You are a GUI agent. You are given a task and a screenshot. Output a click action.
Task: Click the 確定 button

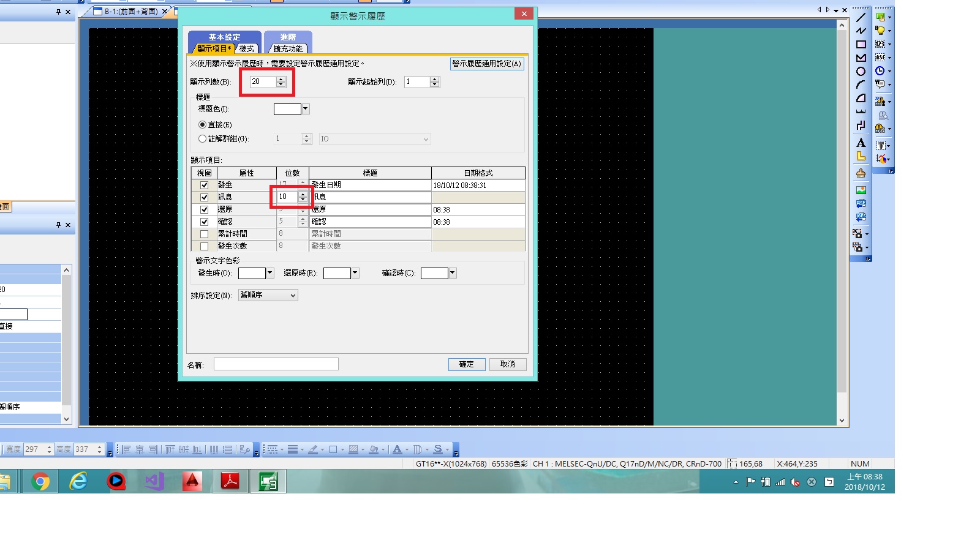click(x=466, y=364)
